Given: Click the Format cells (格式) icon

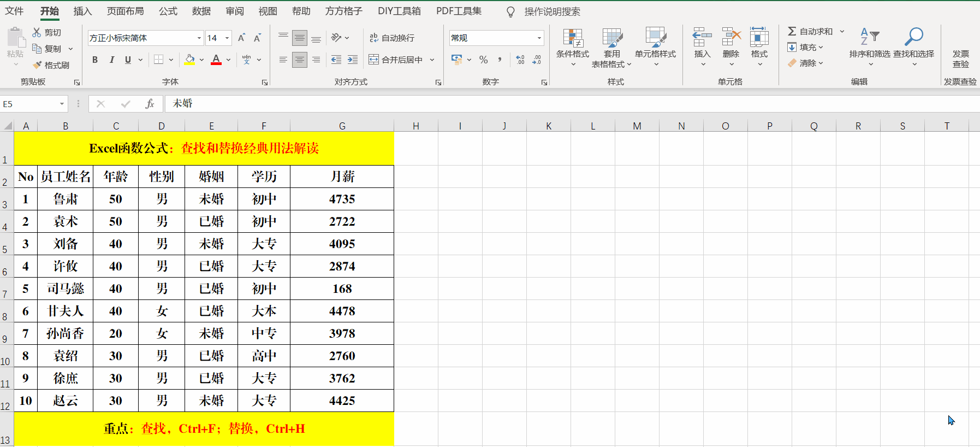Looking at the screenshot, I should pyautogui.click(x=759, y=37).
